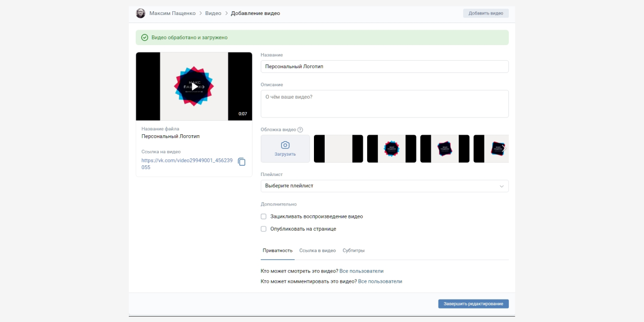Play the video preview thumbnail

pyautogui.click(x=194, y=86)
